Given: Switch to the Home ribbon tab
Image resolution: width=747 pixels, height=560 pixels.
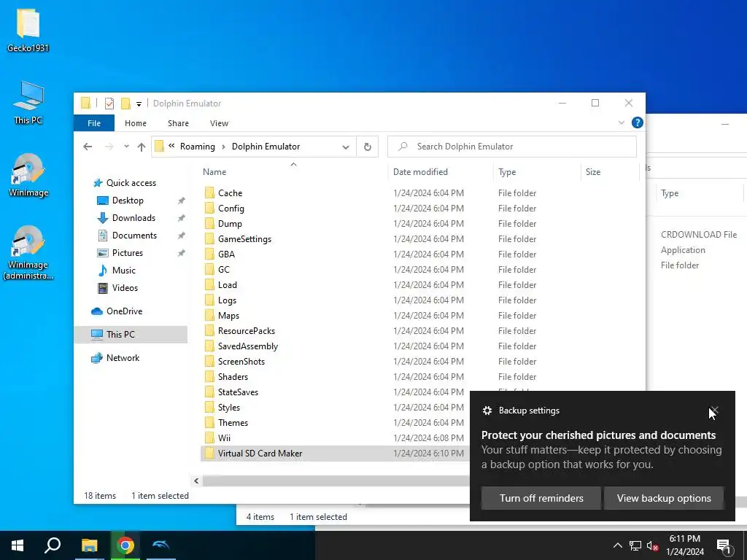Looking at the screenshot, I should [135, 123].
